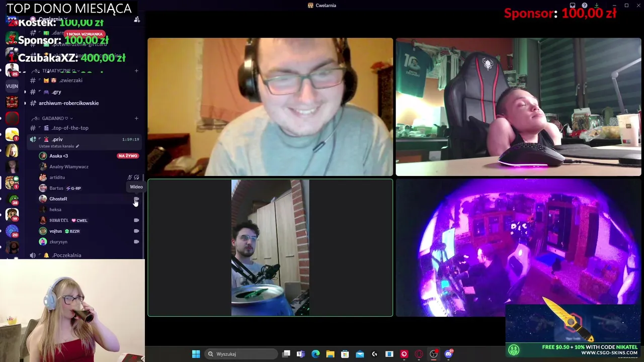Click 'Ustaw status kanału' link
The height and width of the screenshot is (362, 644).
pos(56,146)
